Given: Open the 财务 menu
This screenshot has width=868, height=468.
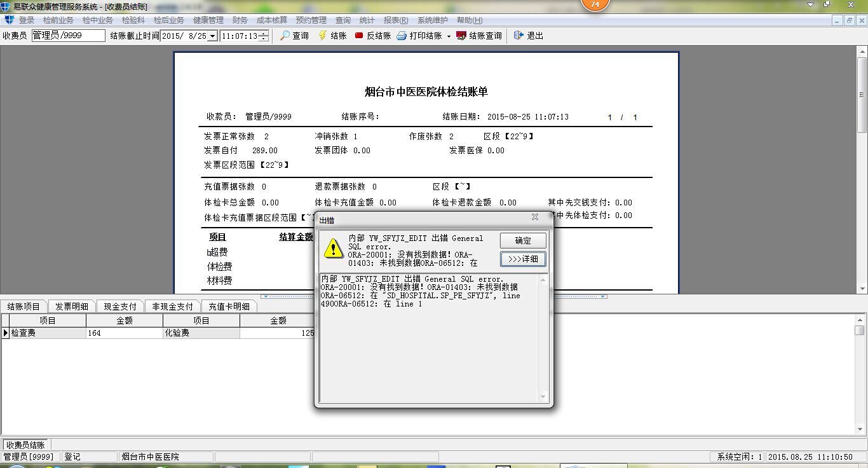Looking at the screenshot, I should pyautogui.click(x=240, y=20).
